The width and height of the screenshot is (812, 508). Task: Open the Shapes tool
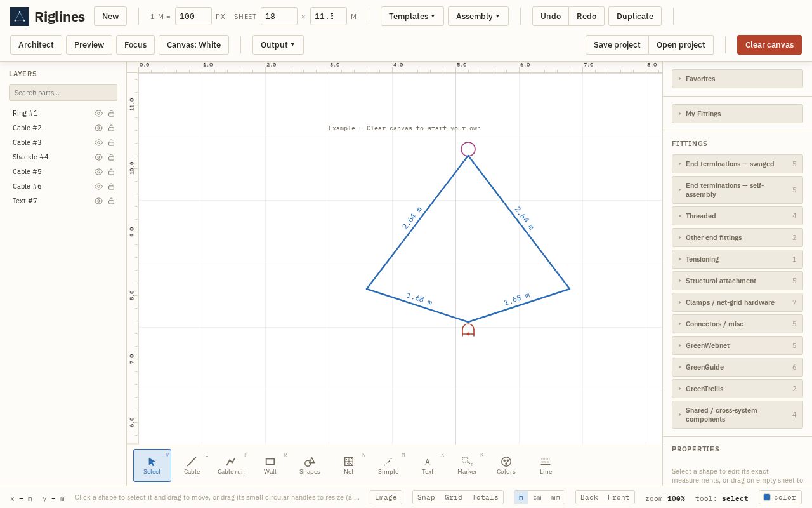[310, 465]
